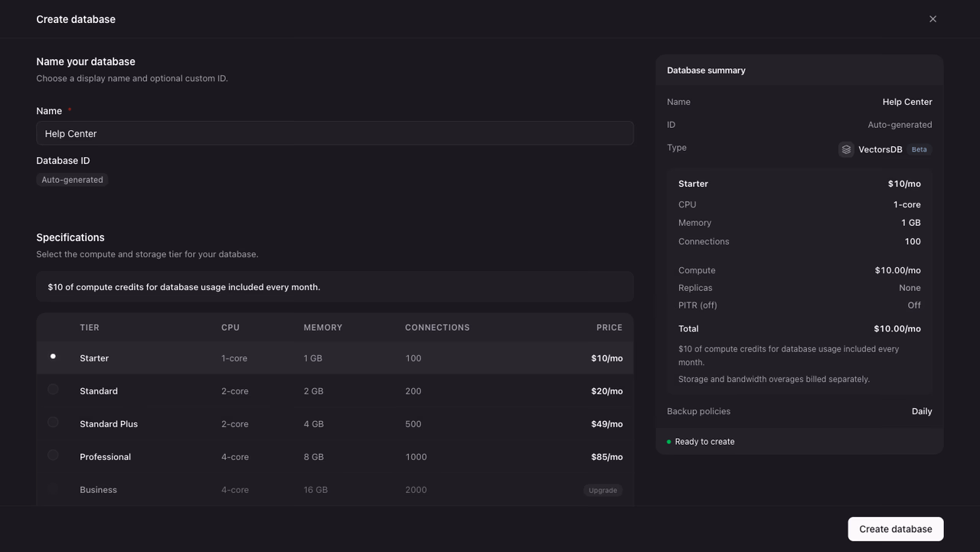Click the 8 GB memory value
The height and width of the screenshot is (552, 980).
point(313,457)
